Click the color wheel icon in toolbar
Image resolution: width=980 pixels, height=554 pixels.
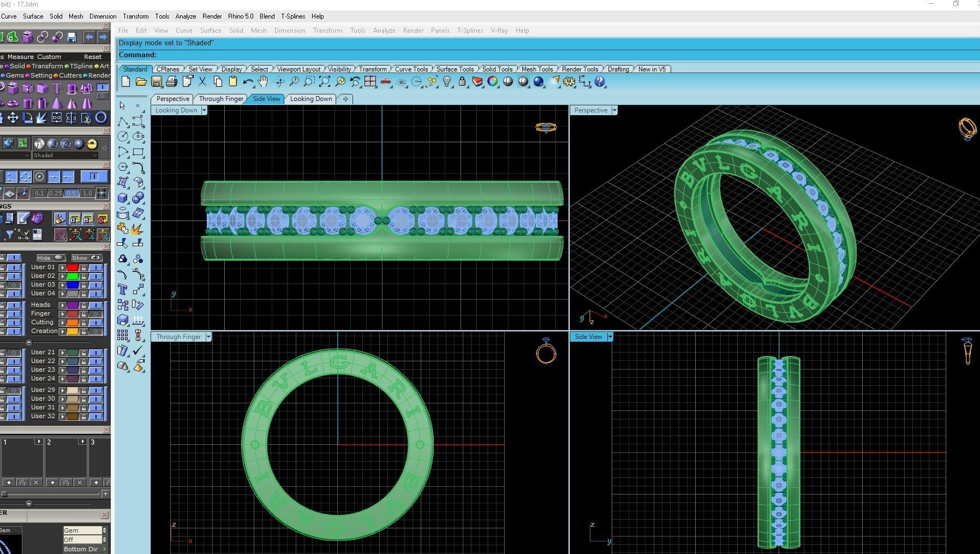[493, 82]
